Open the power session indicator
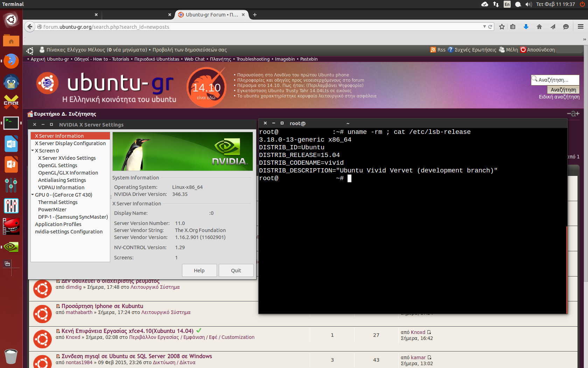 coord(582,4)
